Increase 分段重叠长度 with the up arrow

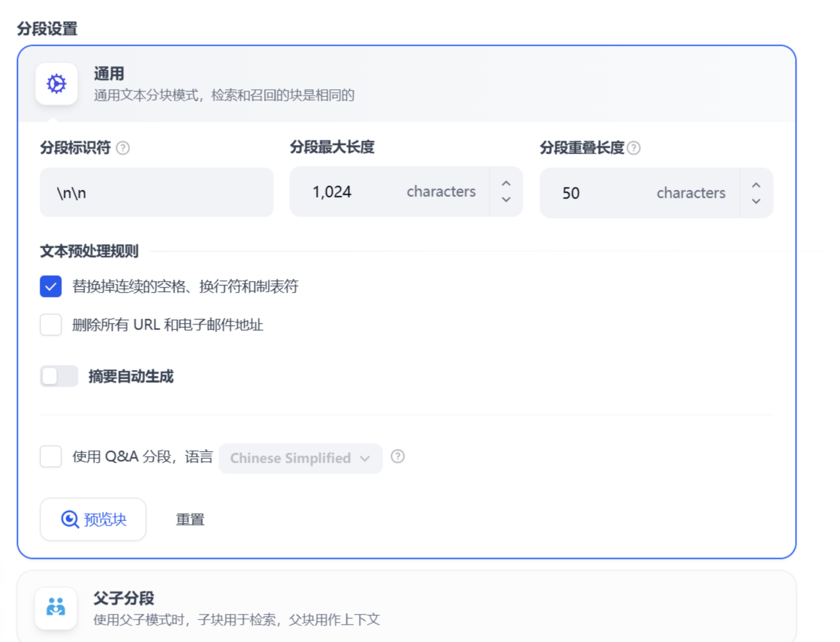coord(756,185)
